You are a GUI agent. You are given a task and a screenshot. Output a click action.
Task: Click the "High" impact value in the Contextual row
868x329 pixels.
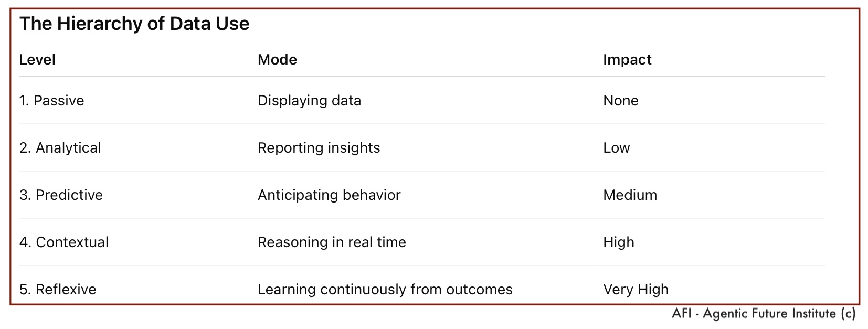tap(619, 242)
